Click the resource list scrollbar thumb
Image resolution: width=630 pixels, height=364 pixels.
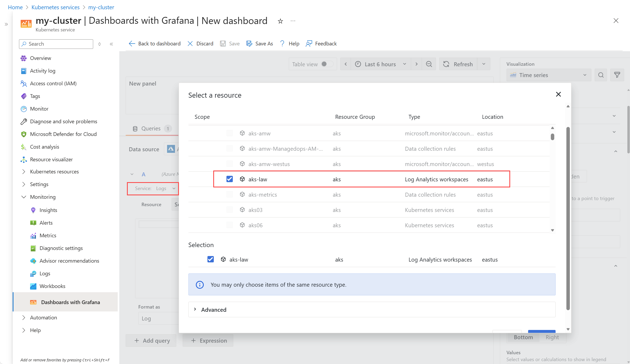pyautogui.click(x=552, y=137)
